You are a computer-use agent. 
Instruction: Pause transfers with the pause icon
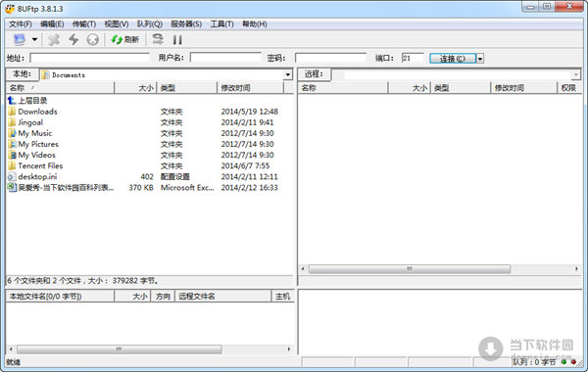coord(177,39)
